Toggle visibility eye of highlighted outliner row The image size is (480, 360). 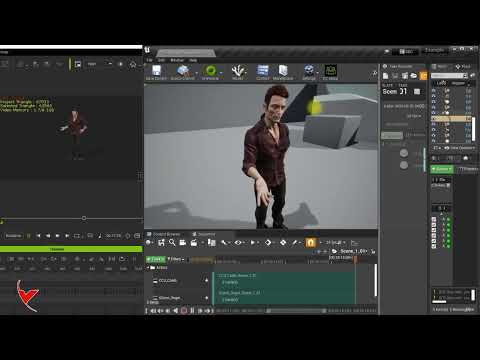tap(434, 118)
